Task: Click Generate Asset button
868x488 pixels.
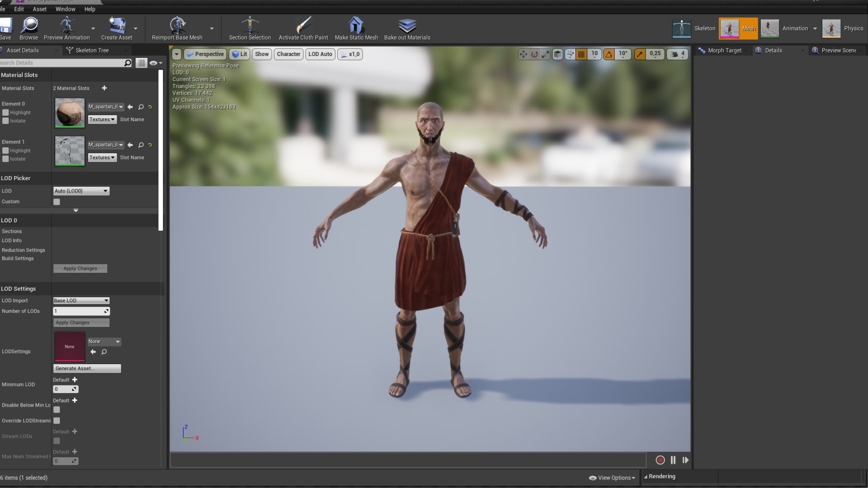Action: tap(87, 368)
